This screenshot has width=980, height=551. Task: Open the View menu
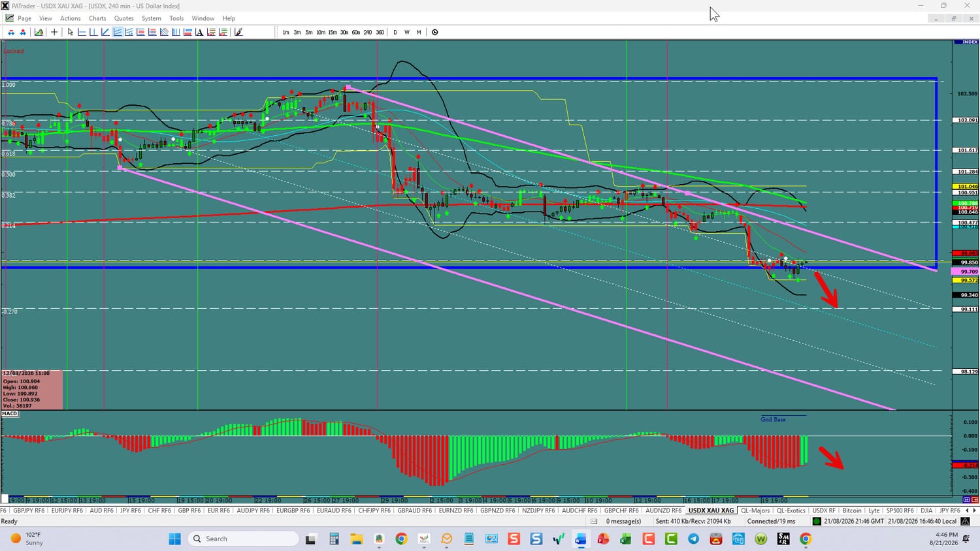point(46,18)
